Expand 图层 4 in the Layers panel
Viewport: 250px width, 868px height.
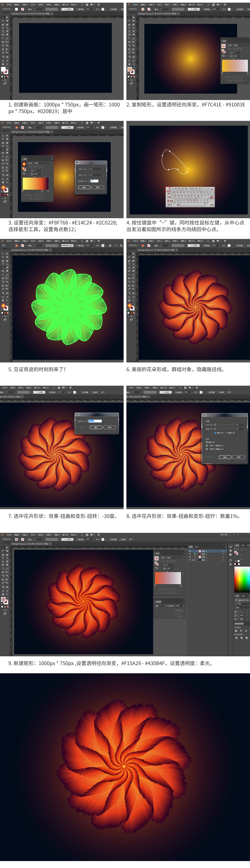[197, 551]
